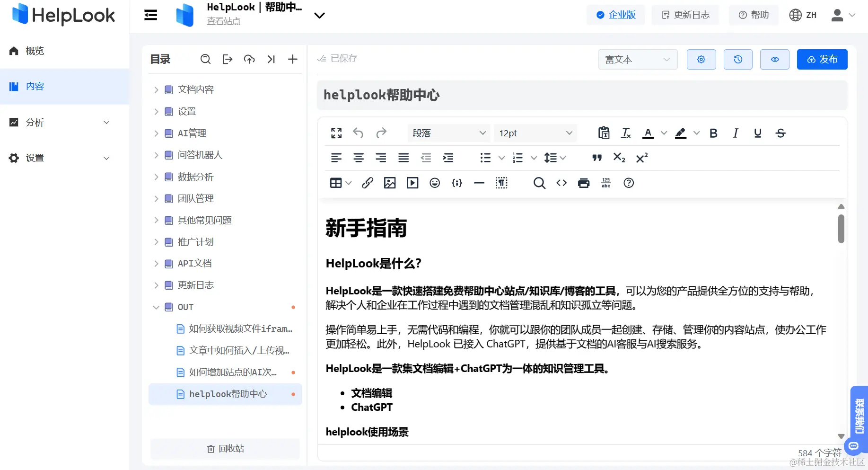Expand the API文档 folder
The width and height of the screenshot is (868, 470).
(x=156, y=264)
